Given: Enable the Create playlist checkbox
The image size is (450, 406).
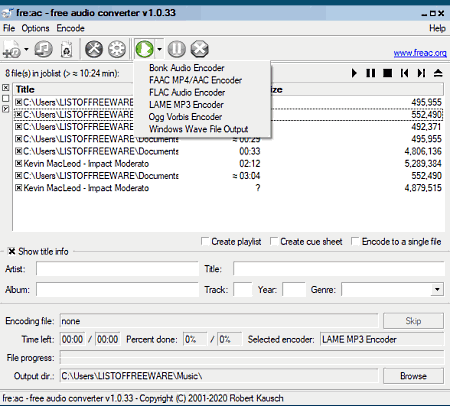Looking at the screenshot, I should point(205,241).
